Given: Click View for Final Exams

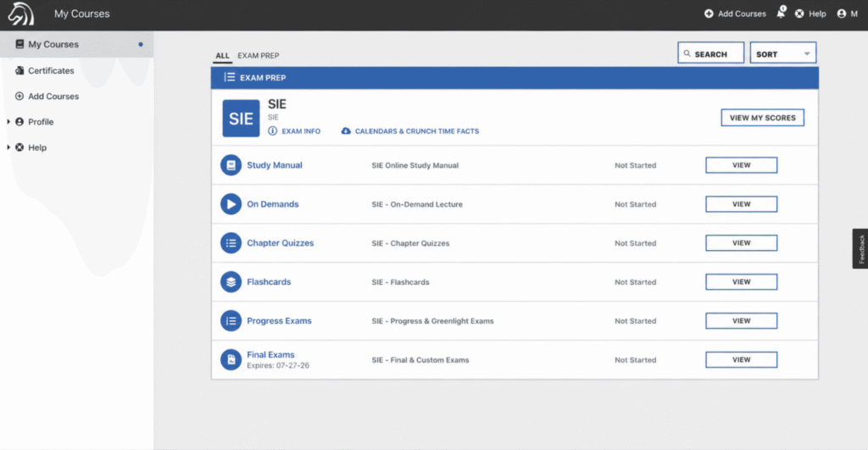Looking at the screenshot, I should click(x=741, y=360).
